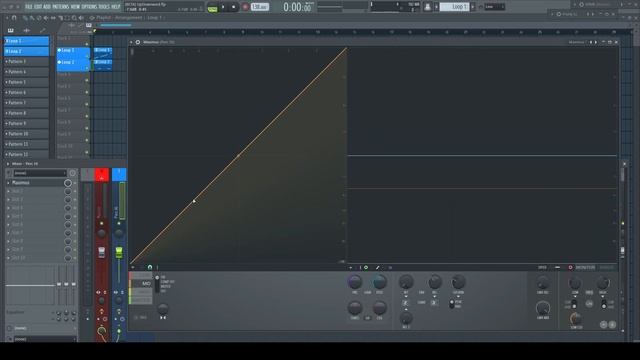Open the FILE menu

coord(29,7)
